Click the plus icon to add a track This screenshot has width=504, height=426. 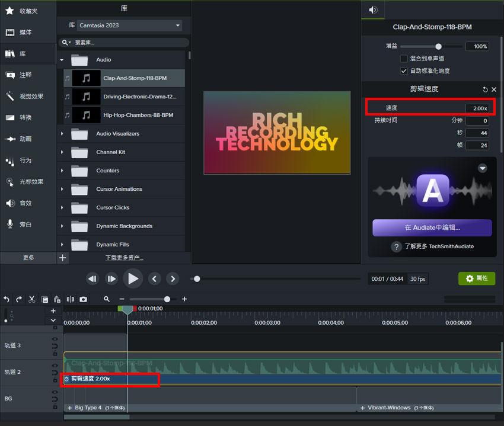53,311
